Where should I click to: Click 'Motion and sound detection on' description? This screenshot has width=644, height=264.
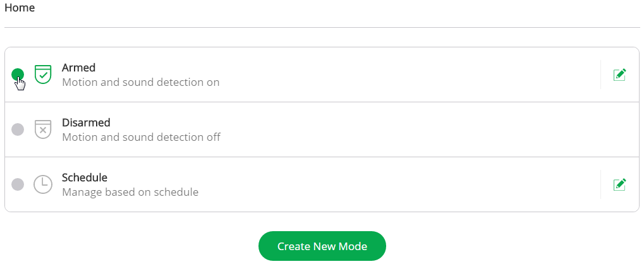pyautogui.click(x=140, y=82)
